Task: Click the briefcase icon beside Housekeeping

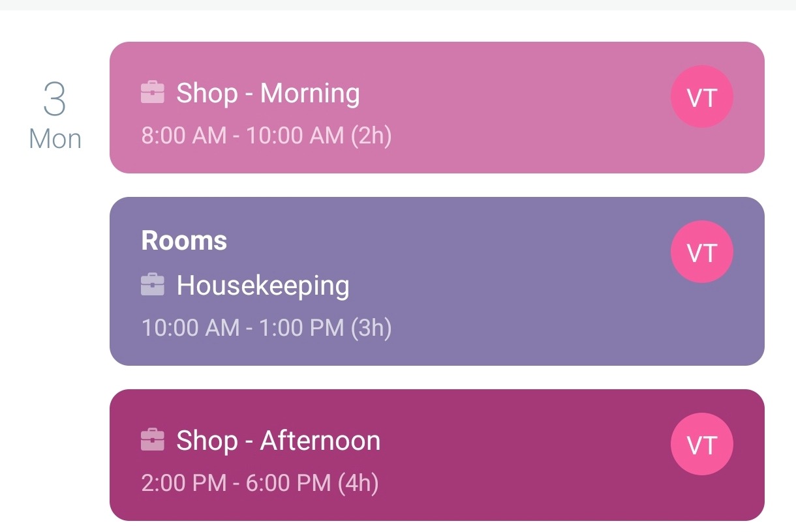Action: pos(152,284)
